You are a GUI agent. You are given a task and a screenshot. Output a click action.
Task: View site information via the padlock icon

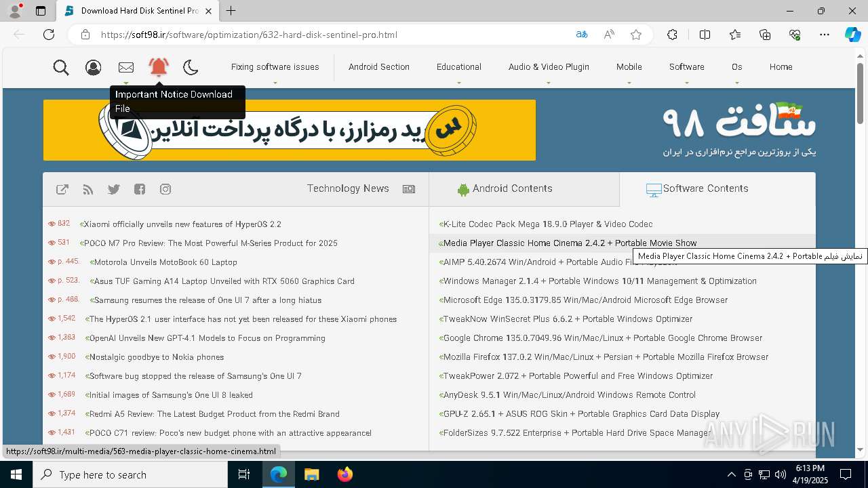(x=85, y=35)
